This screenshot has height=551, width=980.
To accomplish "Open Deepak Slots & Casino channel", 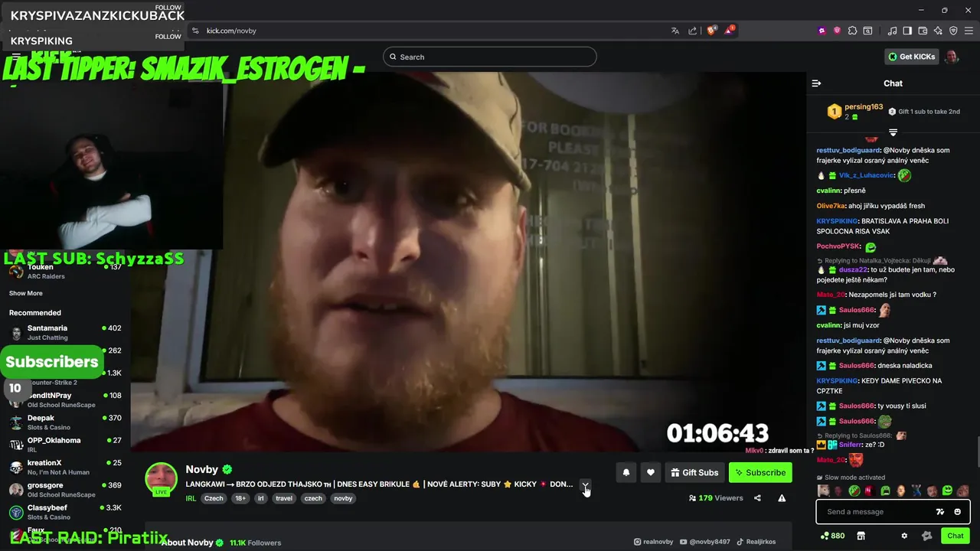I will [x=65, y=422].
